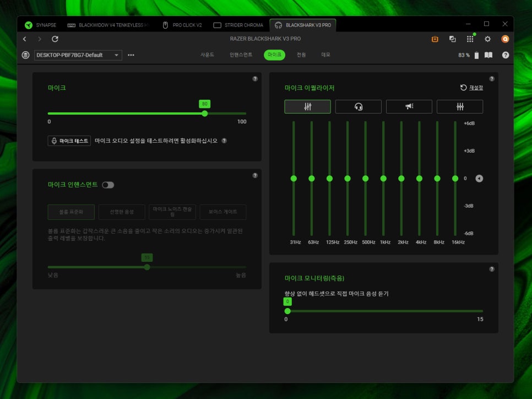Screen dimensions: 532x399
Task: Enable the 마이크 테스트 button
Action: (x=69, y=141)
